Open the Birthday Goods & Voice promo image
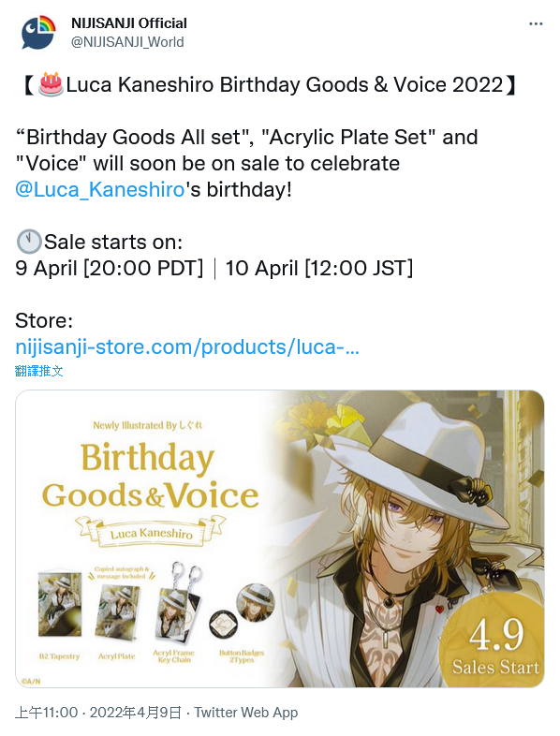The height and width of the screenshot is (736, 560). (280, 538)
